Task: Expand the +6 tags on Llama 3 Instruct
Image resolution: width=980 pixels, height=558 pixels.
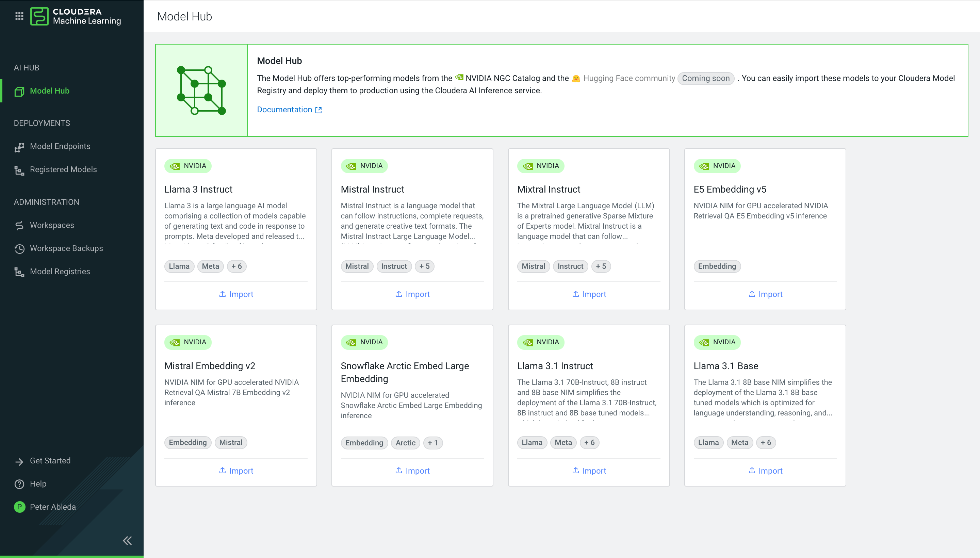Action: click(x=236, y=266)
